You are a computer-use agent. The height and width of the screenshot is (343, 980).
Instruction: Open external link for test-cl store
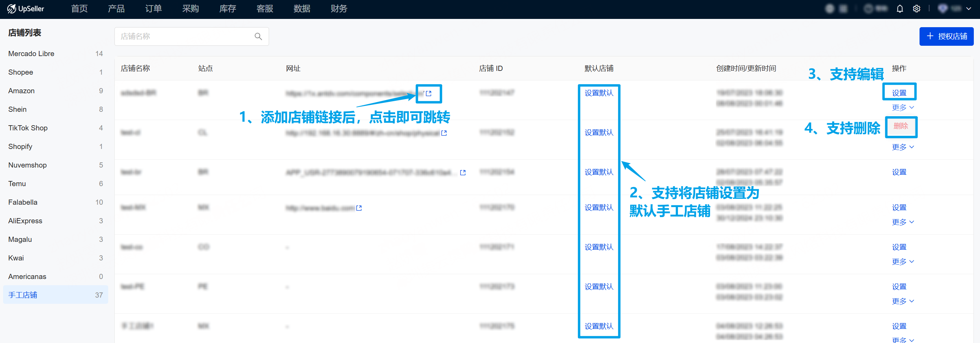click(x=444, y=133)
